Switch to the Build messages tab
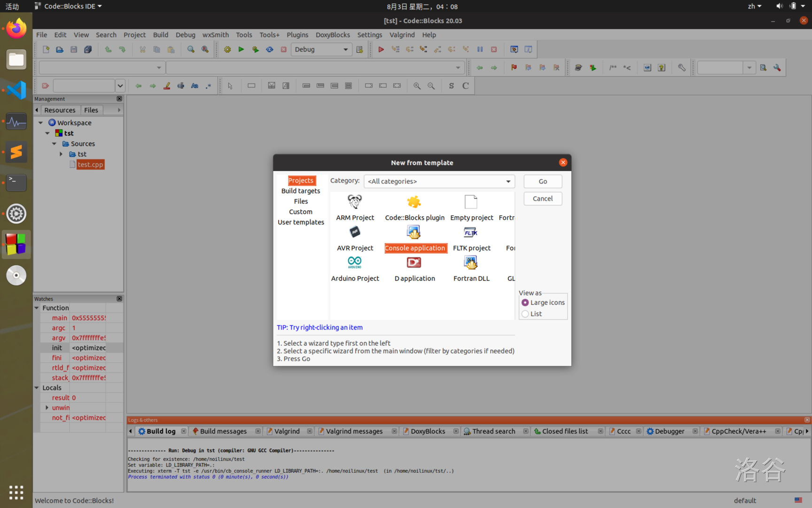812x508 pixels. (223, 431)
